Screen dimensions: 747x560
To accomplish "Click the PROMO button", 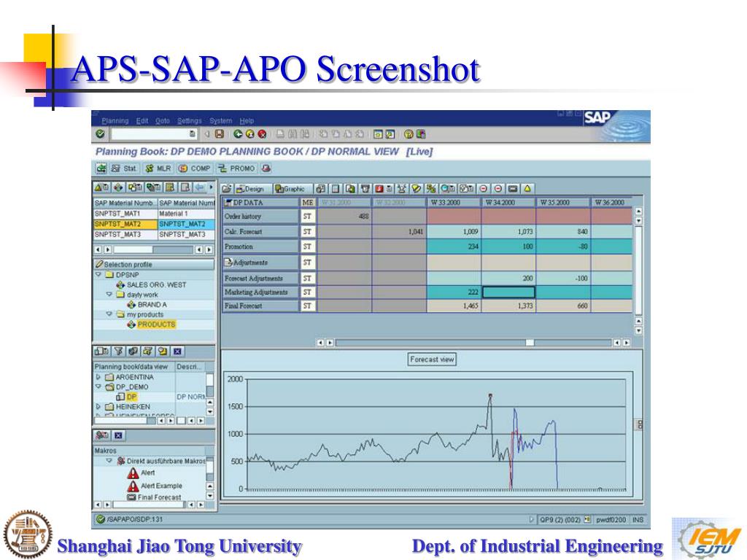I will 236,168.
